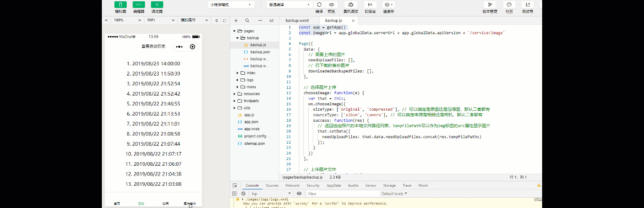Click the clear cache (清缓存) layers icon

388,4
